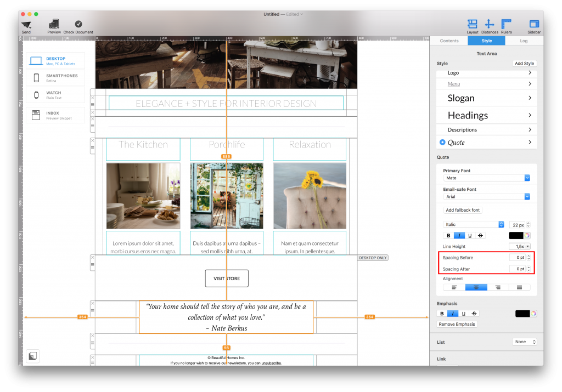Click the small panel icon at the canvas bottom-left corner
562x392 pixels.
coord(32,356)
